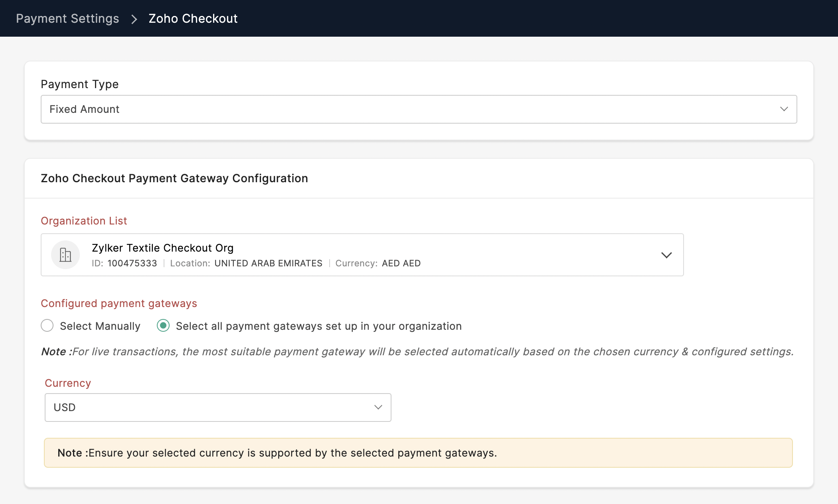
Task: Expand the Zylker Textile Checkout Org dropdown
Action: point(362,255)
